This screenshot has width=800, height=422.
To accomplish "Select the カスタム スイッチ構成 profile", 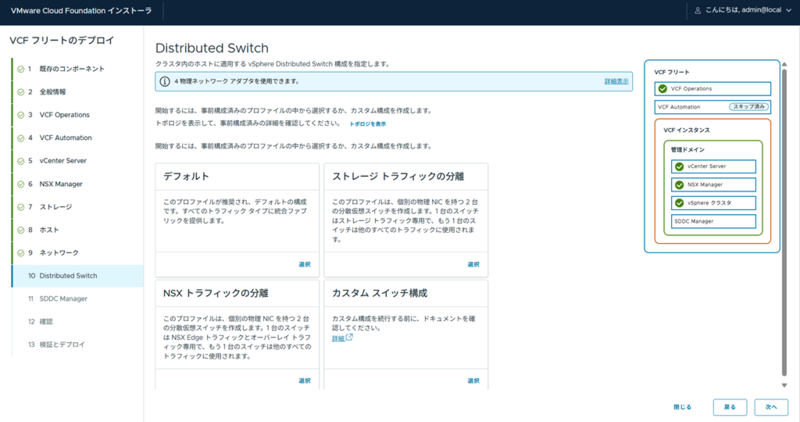I will pyautogui.click(x=473, y=381).
